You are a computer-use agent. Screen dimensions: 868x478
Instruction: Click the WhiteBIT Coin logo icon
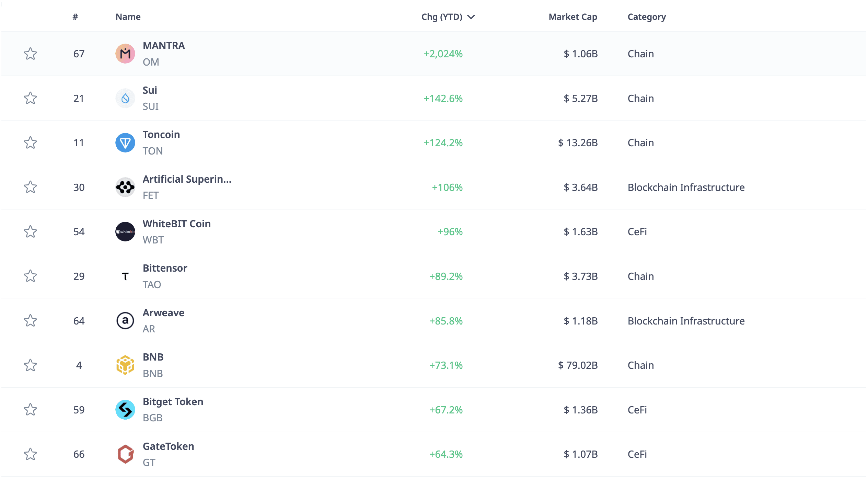(x=125, y=231)
